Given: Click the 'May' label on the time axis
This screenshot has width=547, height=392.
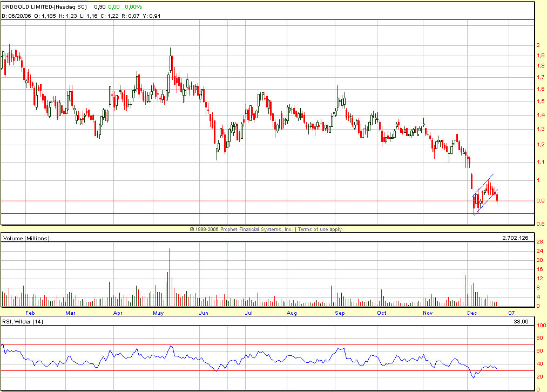Looking at the screenshot, I should (x=158, y=313).
